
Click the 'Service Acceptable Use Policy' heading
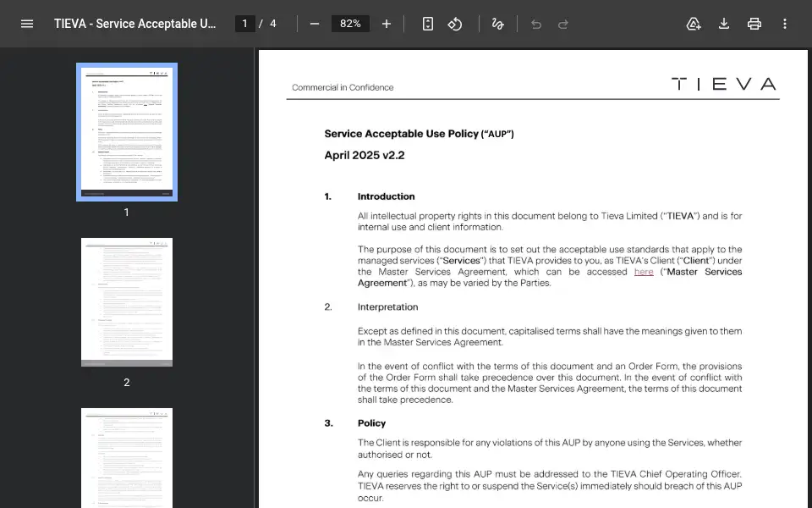point(419,134)
